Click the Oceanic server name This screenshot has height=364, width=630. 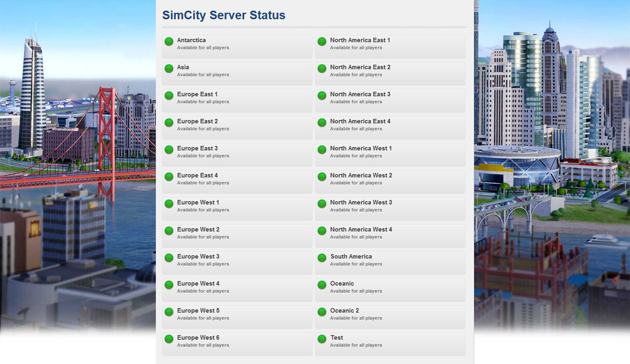[342, 284]
